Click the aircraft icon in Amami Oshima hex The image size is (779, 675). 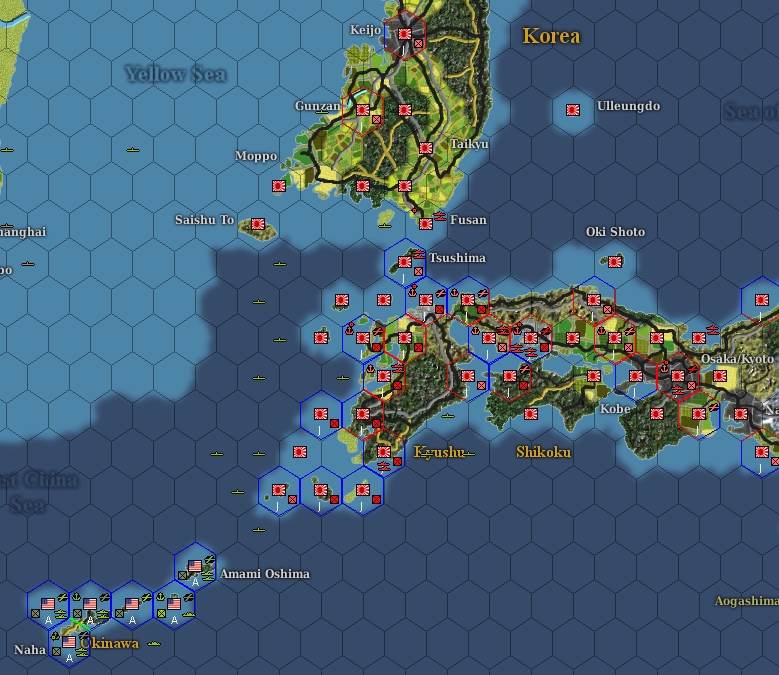click(210, 560)
